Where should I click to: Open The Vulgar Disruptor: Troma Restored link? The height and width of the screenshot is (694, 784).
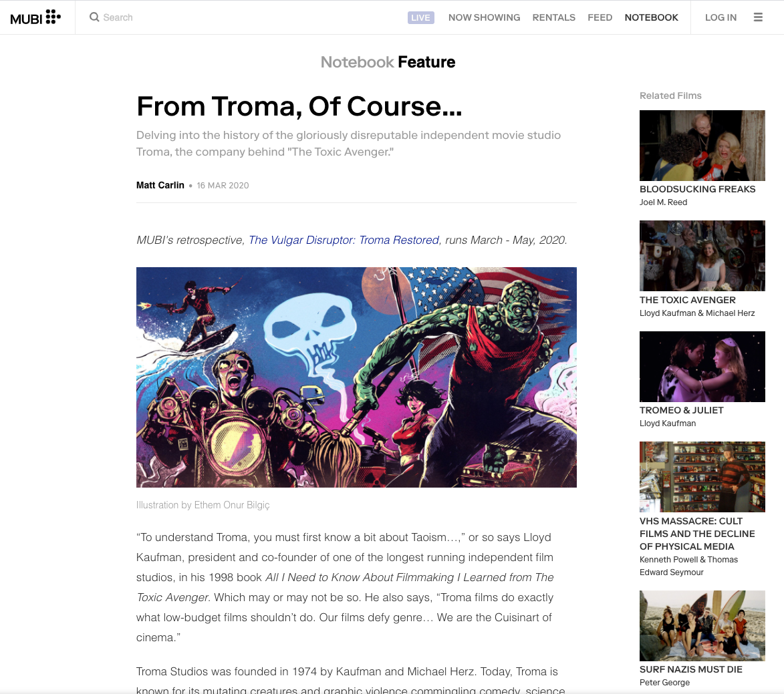click(344, 240)
